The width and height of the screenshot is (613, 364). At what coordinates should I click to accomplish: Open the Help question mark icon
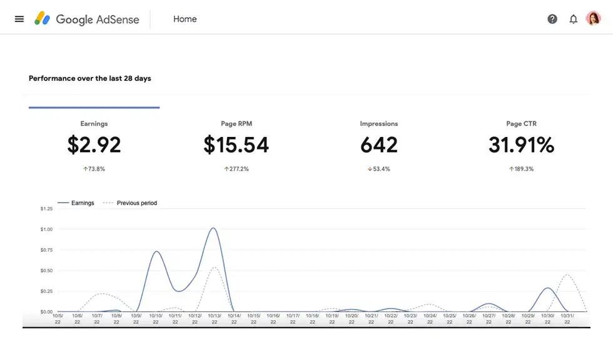pos(552,19)
